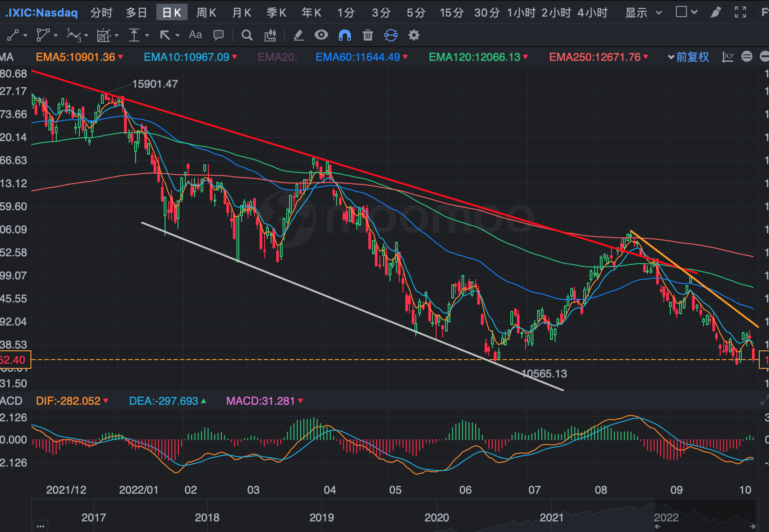Select the 5分 interval
This screenshot has width=769, height=532.
[416, 12]
